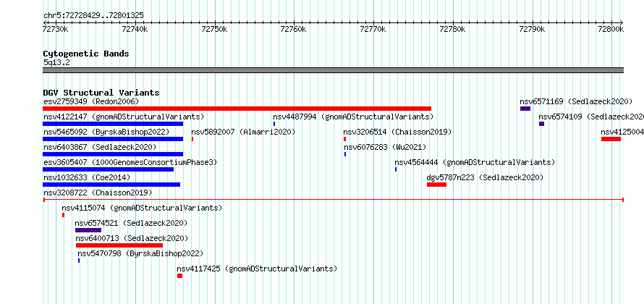Click the 72790k ruler position label
Viewport: 644px width, 304px height.
pyautogui.click(x=532, y=29)
